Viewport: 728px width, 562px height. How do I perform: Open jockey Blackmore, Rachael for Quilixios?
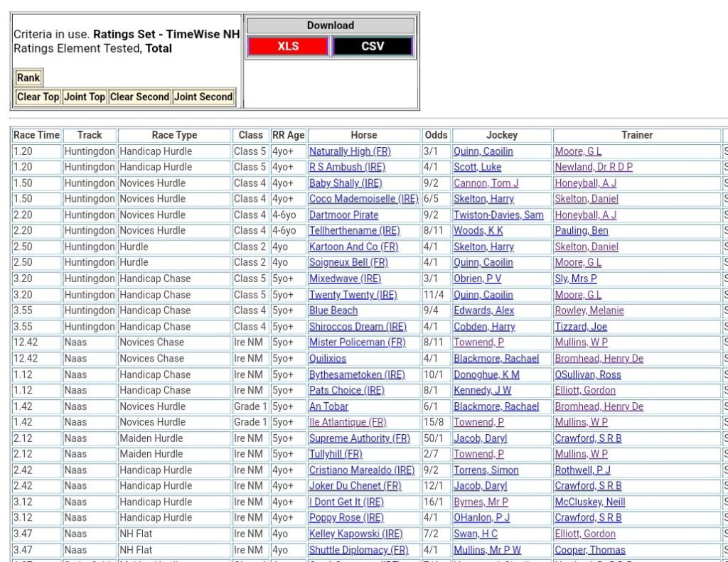pyautogui.click(x=496, y=358)
